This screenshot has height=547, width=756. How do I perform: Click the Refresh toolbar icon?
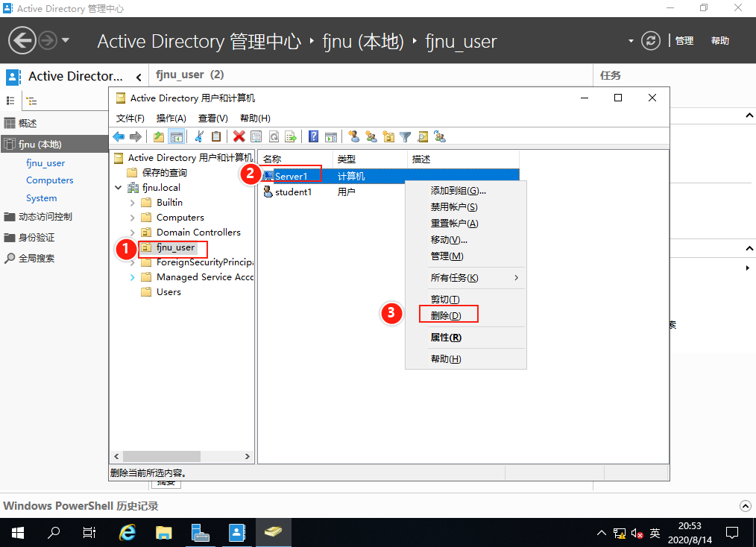pos(274,137)
